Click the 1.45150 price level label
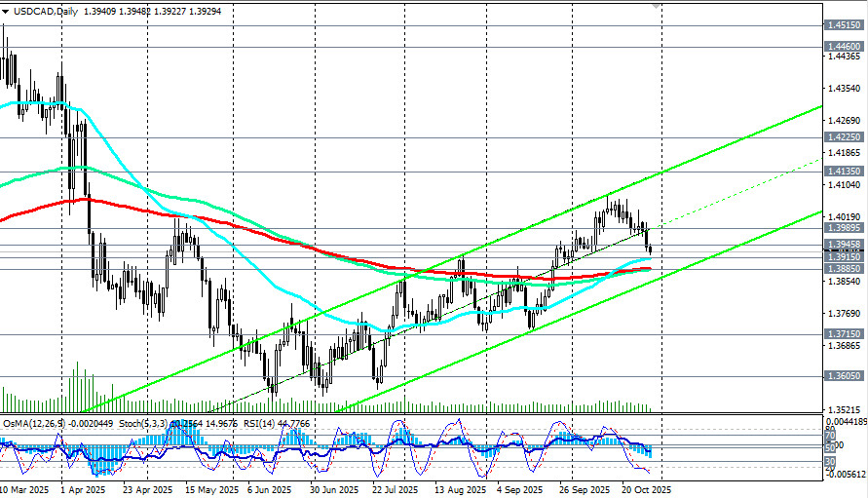 coord(843,25)
